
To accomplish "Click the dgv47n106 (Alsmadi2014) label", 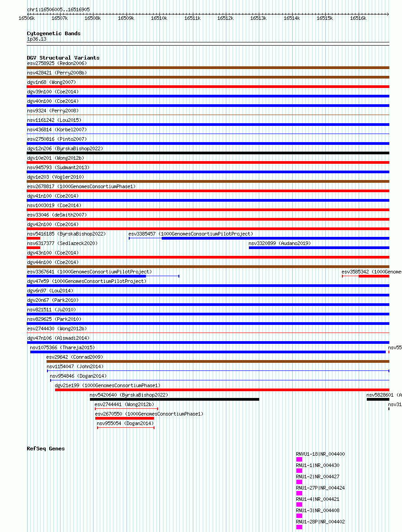I will [x=58, y=338].
